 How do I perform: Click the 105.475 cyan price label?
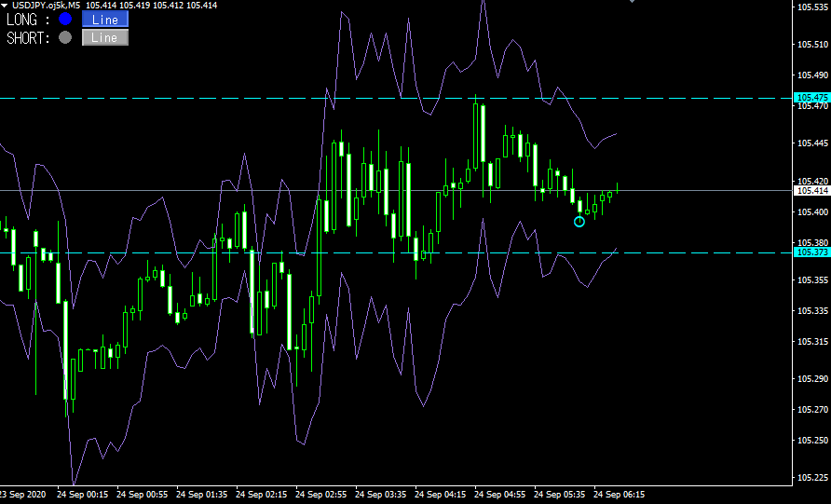coord(812,98)
